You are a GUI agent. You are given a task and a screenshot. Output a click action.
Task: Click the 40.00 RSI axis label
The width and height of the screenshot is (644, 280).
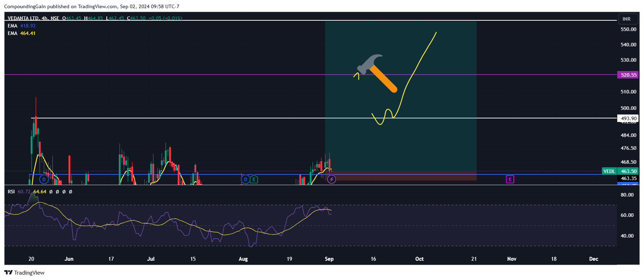pyautogui.click(x=627, y=236)
